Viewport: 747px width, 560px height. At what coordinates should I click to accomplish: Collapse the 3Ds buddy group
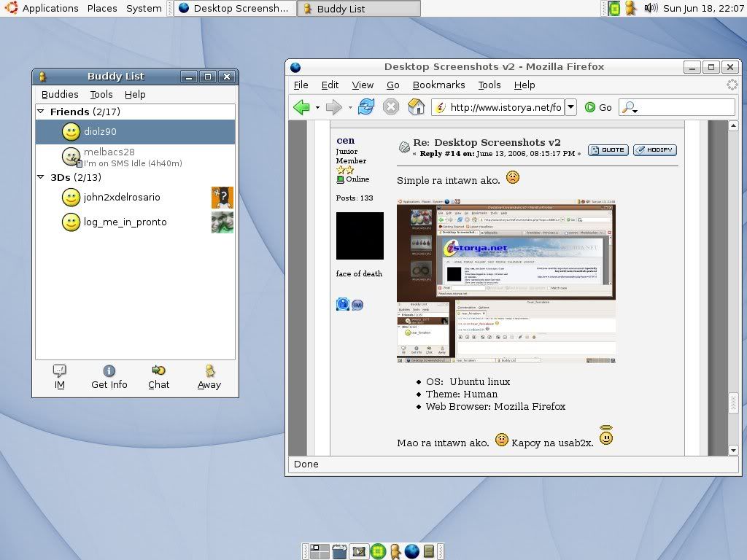(x=41, y=177)
